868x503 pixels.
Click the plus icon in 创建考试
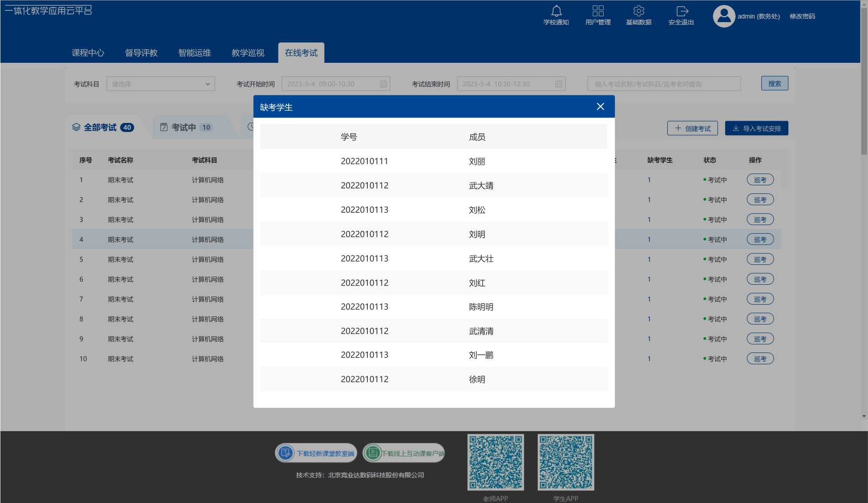(678, 128)
